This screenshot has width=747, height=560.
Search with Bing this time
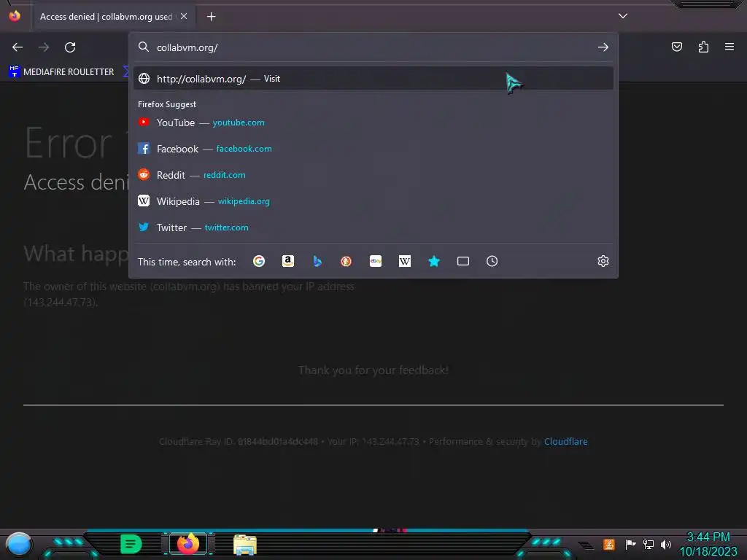(317, 261)
